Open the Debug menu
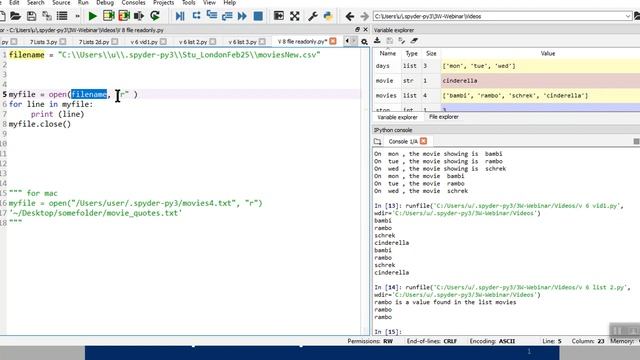This screenshot has height=360, width=640. 105,2
